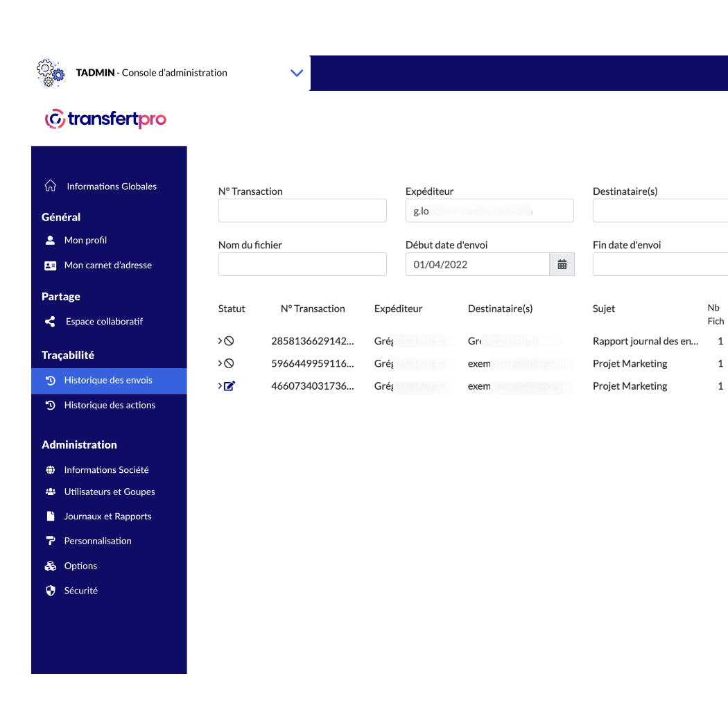Open Journaux et Rapports from the sidebar
Screen dimensions: 728x728
(x=107, y=516)
